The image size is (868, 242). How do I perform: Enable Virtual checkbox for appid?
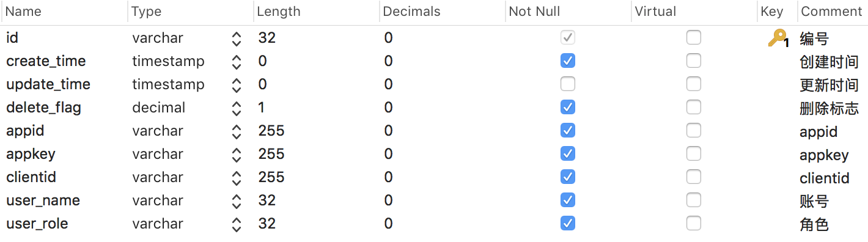tap(694, 130)
